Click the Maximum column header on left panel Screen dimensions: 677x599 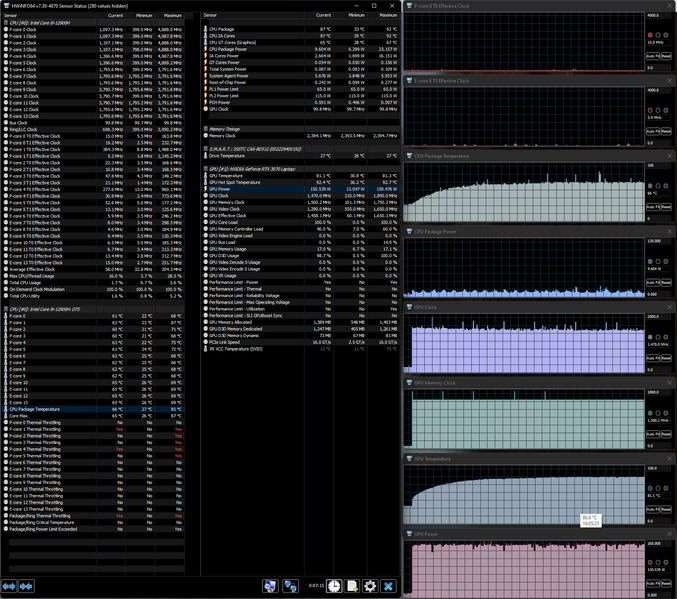(173, 16)
